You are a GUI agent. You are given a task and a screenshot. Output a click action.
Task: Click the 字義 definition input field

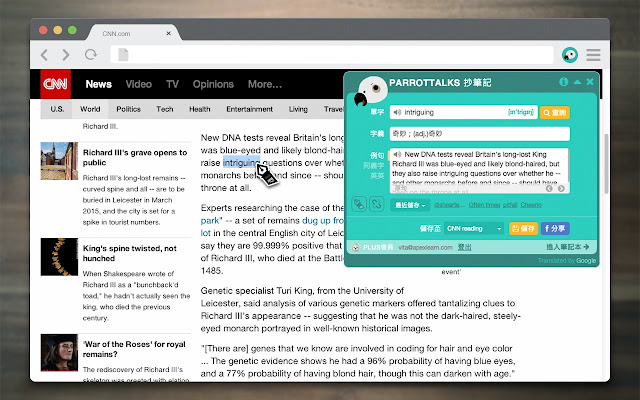pyautogui.click(x=480, y=134)
